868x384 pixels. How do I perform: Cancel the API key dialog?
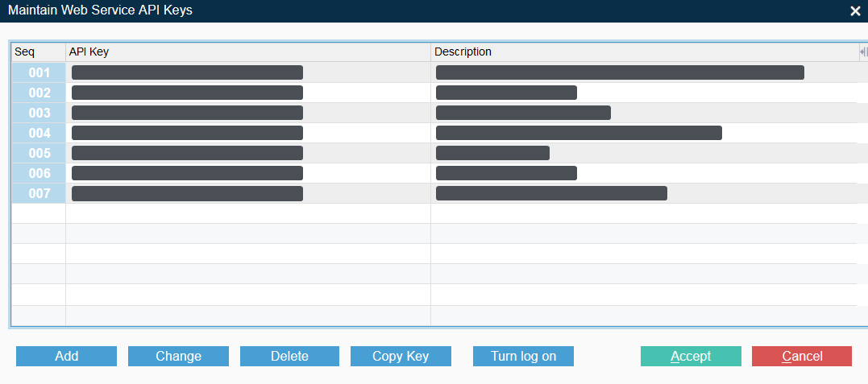[801, 356]
